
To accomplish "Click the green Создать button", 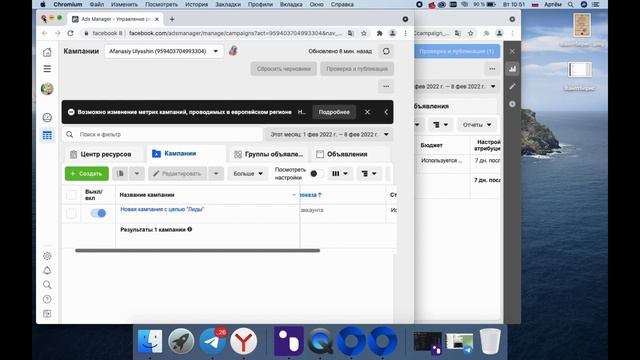I will 87,173.
